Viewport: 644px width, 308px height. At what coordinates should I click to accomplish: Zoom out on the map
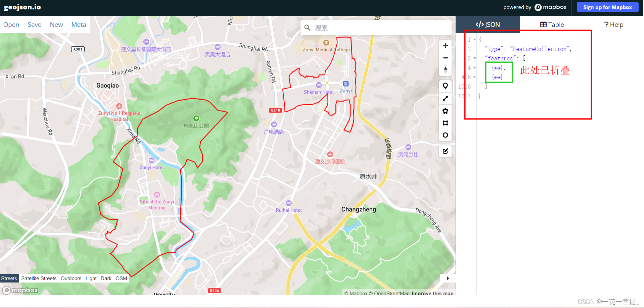coord(445,57)
